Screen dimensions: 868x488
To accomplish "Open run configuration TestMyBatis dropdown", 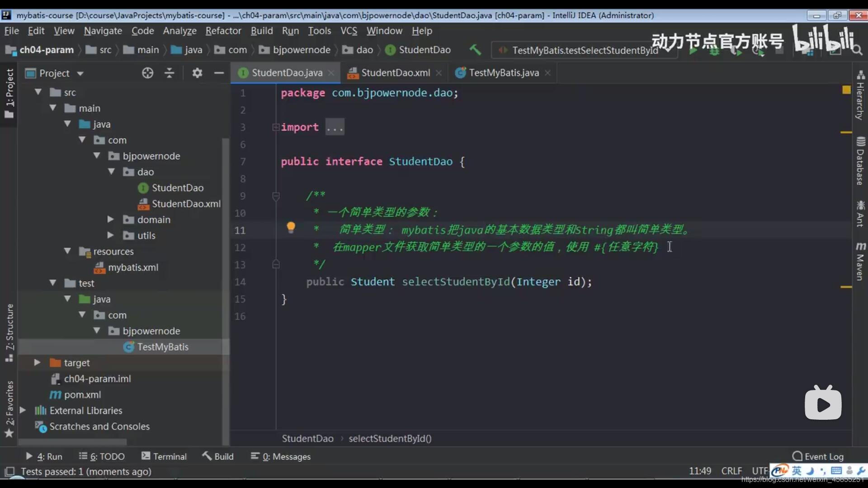I will coord(584,50).
